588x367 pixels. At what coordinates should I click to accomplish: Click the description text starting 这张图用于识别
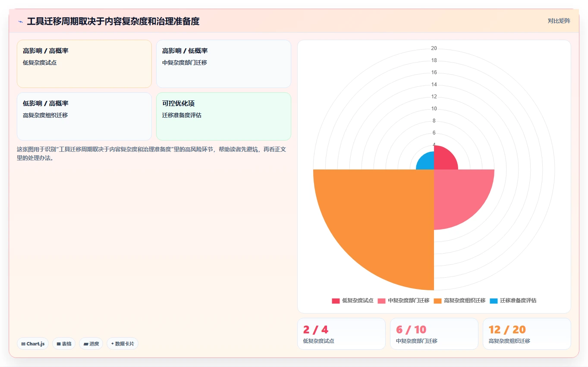pos(151,154)
